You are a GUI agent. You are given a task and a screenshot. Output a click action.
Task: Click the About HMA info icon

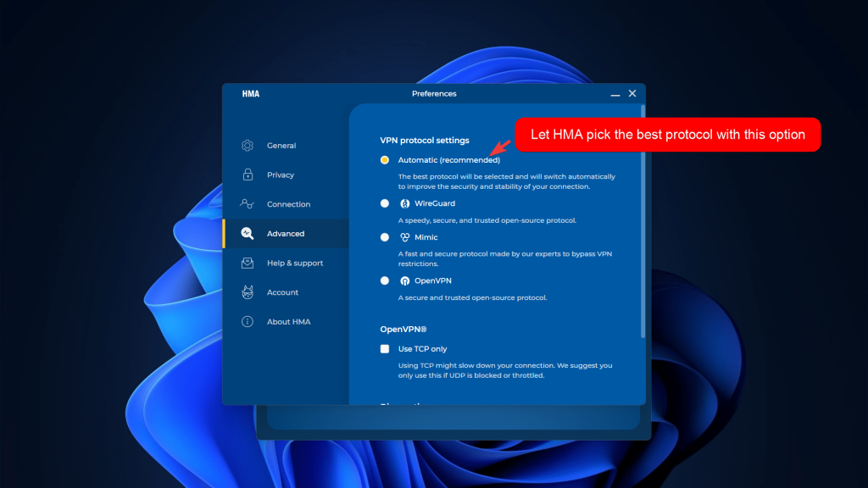[x=248, y=321]
